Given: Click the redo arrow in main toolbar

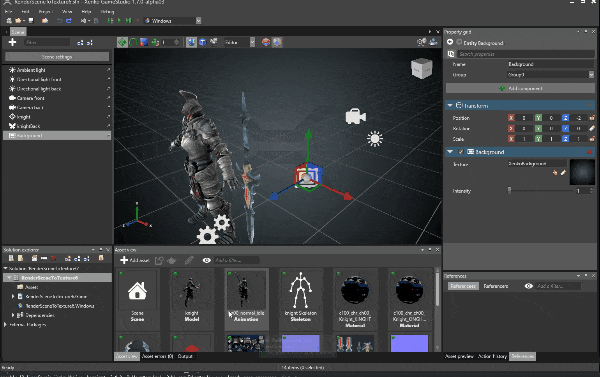Looking at the screenshot, I should (x=69, y=21).
